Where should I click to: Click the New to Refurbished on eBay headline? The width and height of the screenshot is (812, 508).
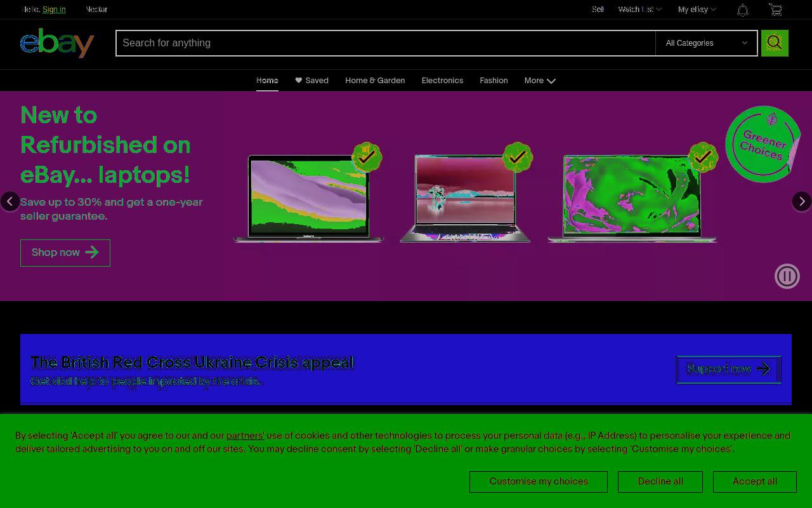click(105, 145)
